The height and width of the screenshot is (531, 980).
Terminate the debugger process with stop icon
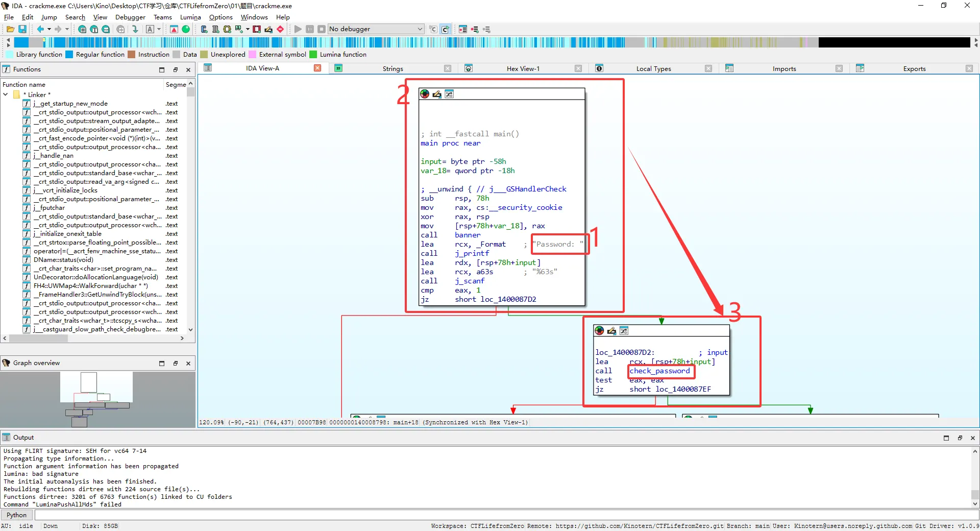[322, 29]
